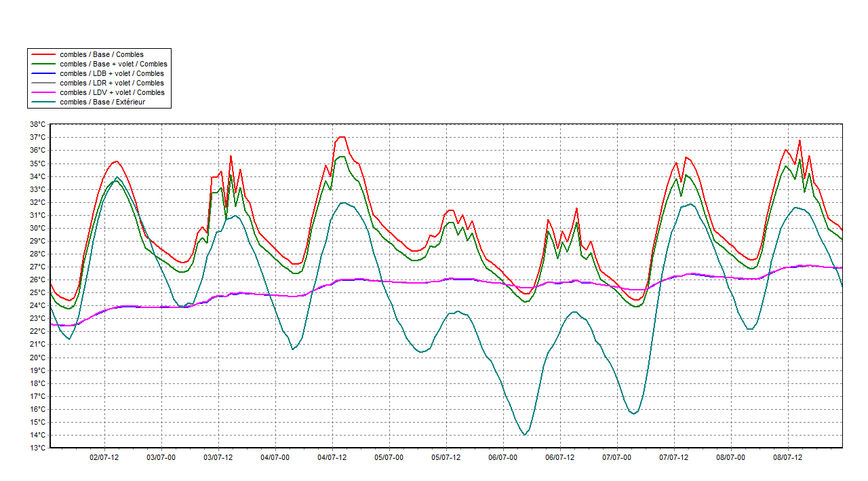Click the red line swatch in the legend
Viewport: 868px width, 481px height.
43,54
